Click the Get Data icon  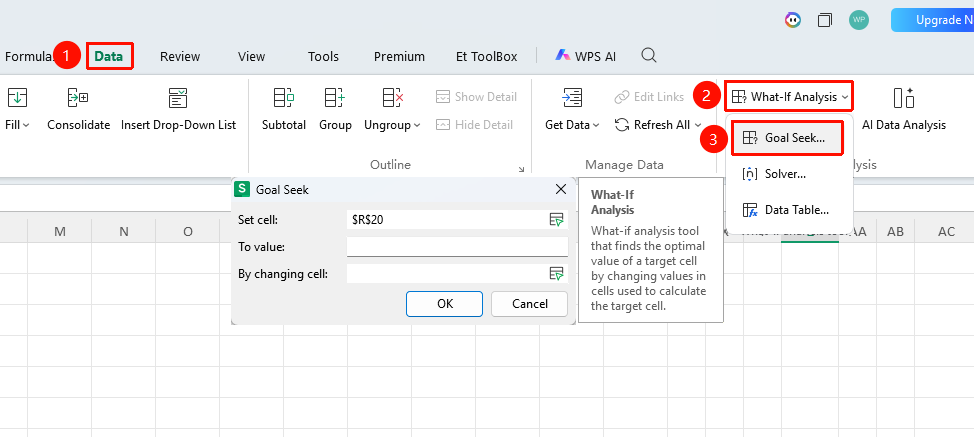coord(571,97)
